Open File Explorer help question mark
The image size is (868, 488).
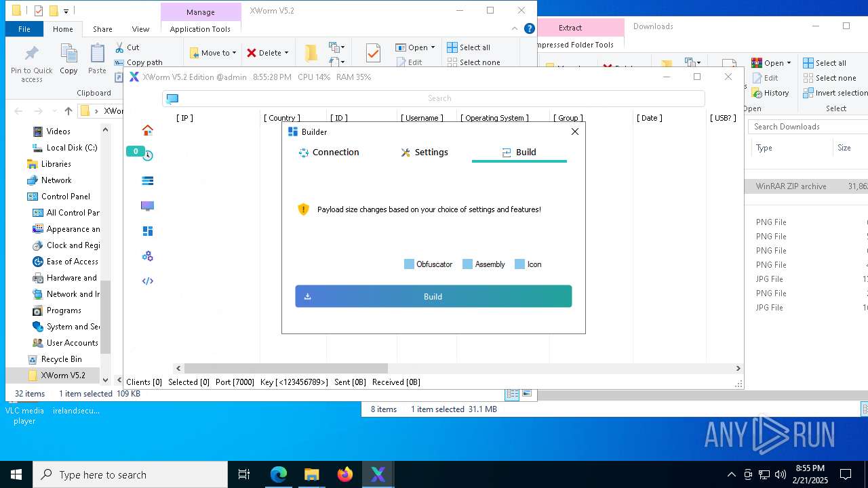[x=530, y=28]
